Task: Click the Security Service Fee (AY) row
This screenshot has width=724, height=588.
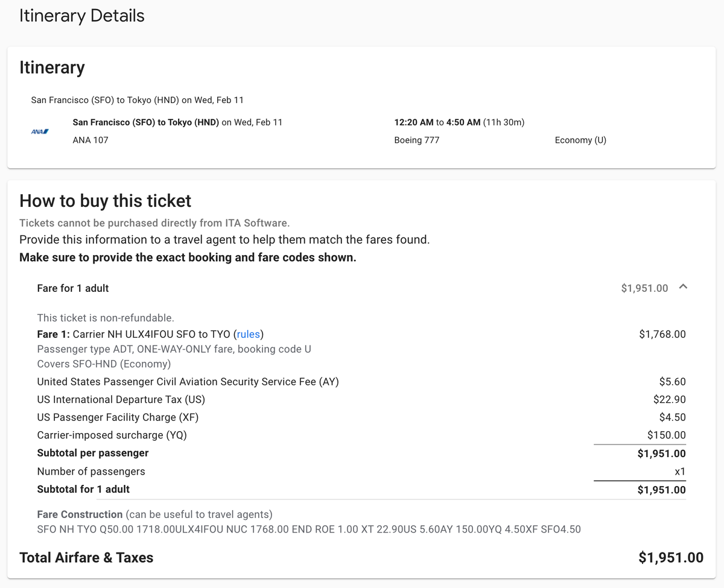Action: (188, 382)
